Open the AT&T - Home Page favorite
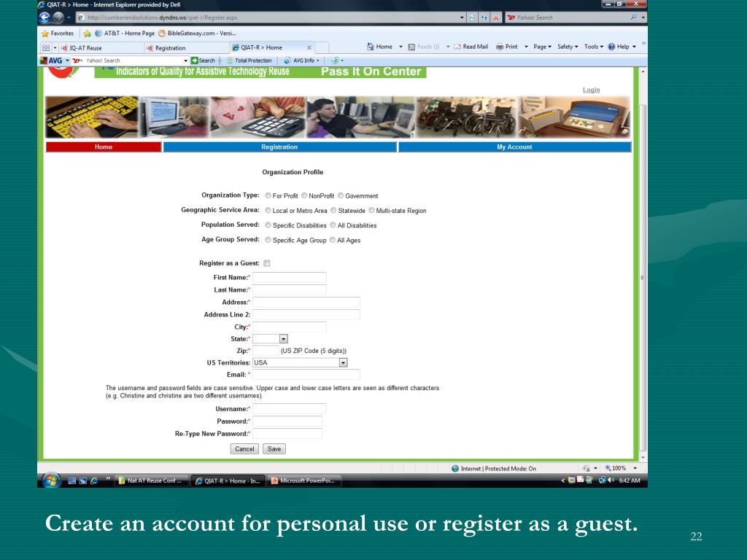 (x=125, y=34)
